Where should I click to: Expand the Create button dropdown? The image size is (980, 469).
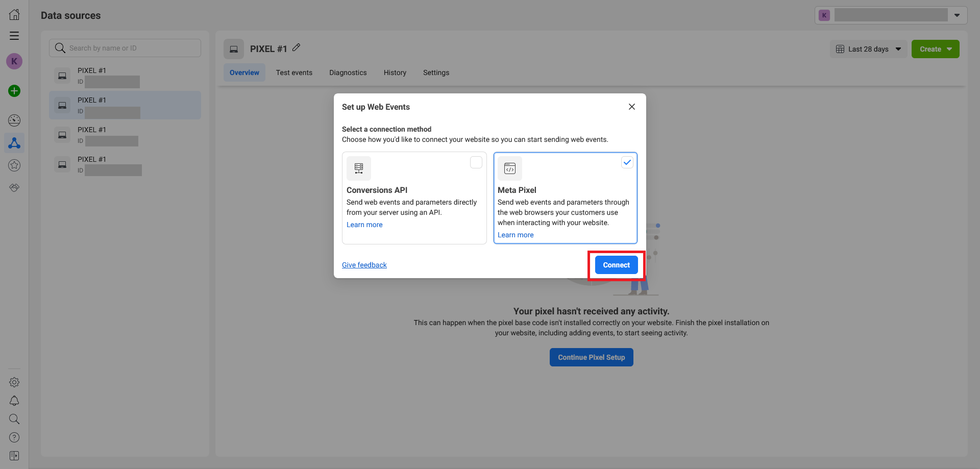point(948,48)
